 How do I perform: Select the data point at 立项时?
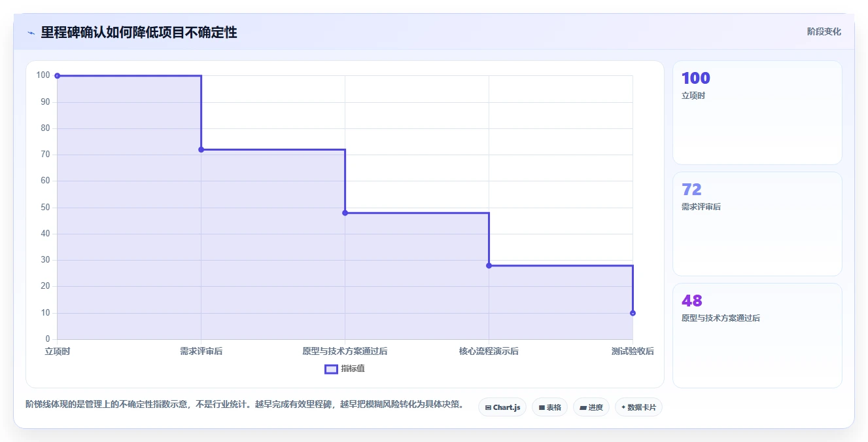click(x=57, y=76)
